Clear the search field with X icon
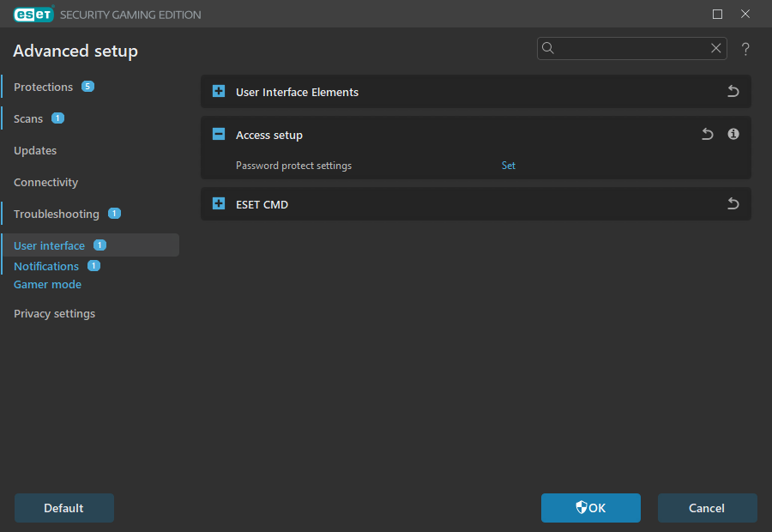This screenshot has width=772, height=532. tap(716, 48)
